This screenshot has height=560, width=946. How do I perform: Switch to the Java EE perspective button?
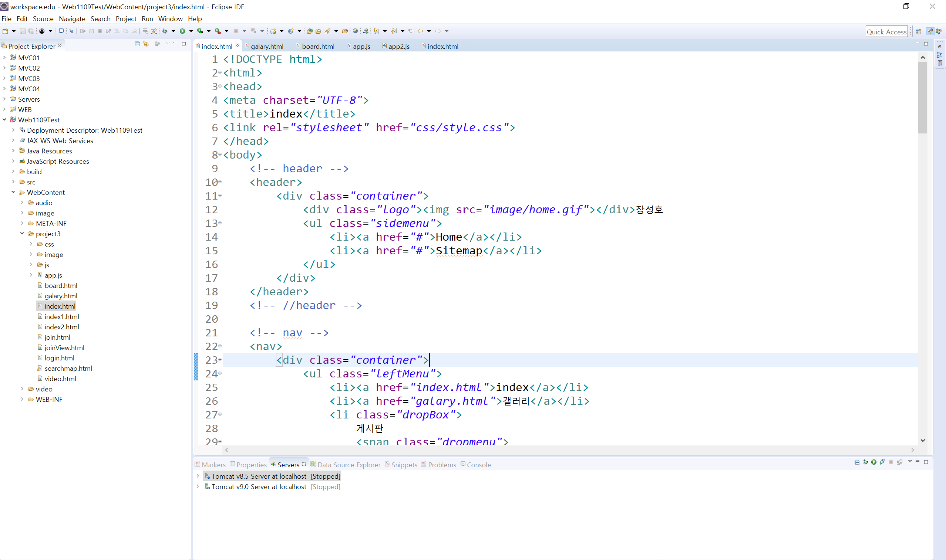tap(930, 32)
